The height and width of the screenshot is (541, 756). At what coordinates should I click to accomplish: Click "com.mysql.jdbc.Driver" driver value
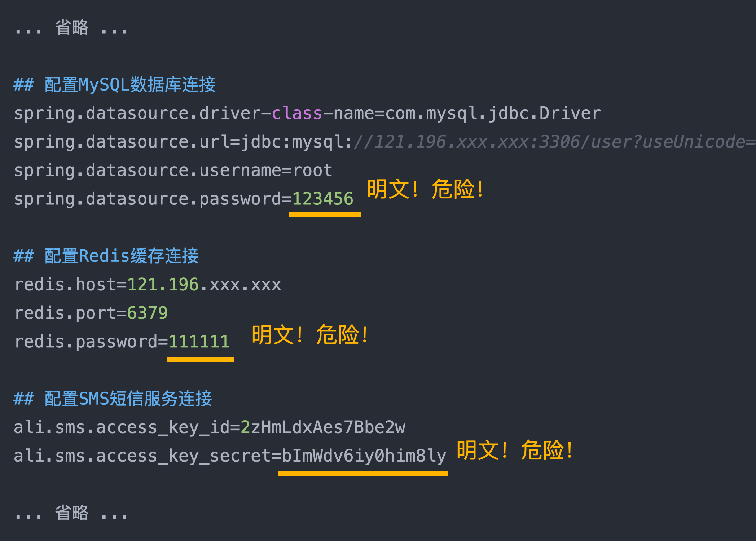pos(493,113)
